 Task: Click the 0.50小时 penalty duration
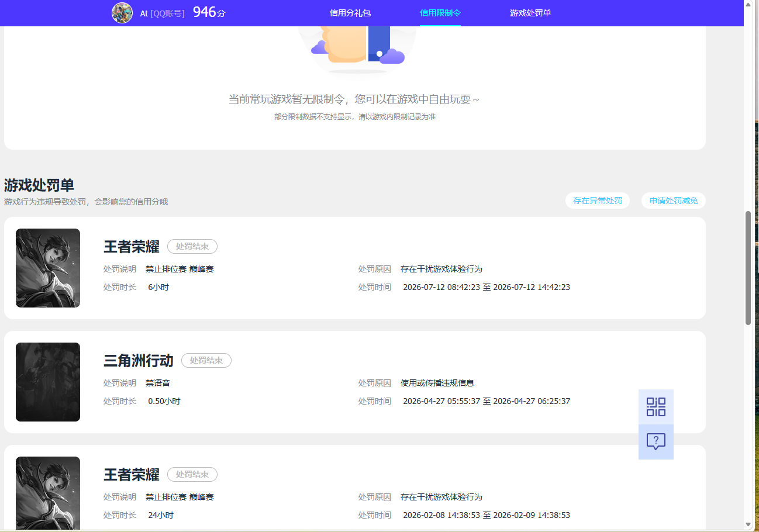[164, 402]
